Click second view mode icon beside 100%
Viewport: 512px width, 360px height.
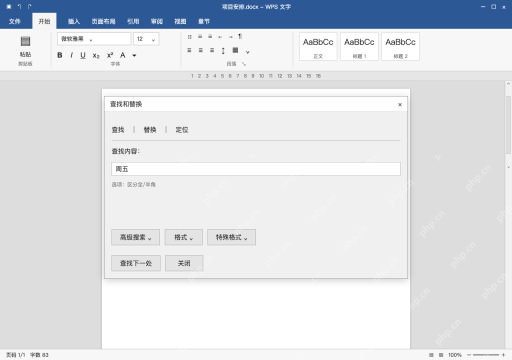pyautogui.click(x=441, y=355)
